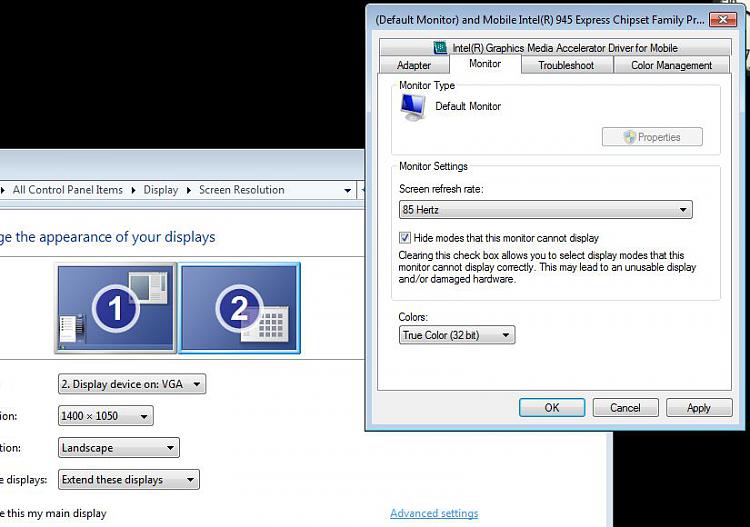This screenshot has height=527, width=750.
Task: Click Screen Resolution in the breadcrumb
Action: click(x=242, y=190)
